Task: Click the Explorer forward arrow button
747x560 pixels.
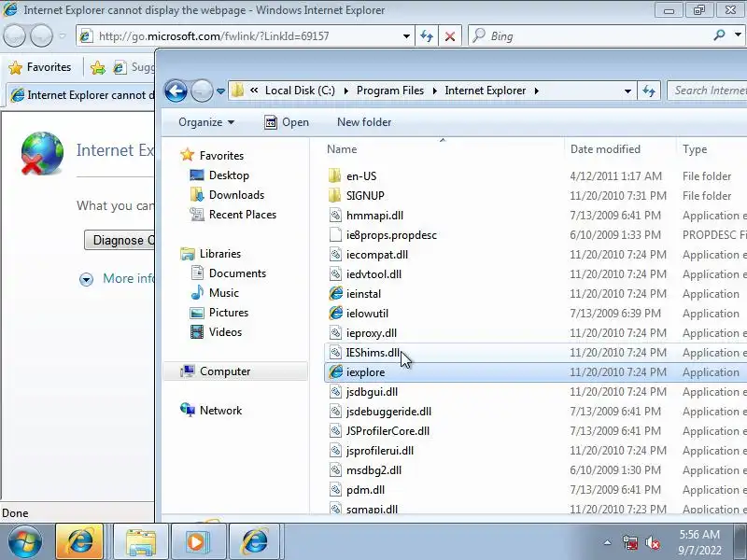Action: point(202,91)
